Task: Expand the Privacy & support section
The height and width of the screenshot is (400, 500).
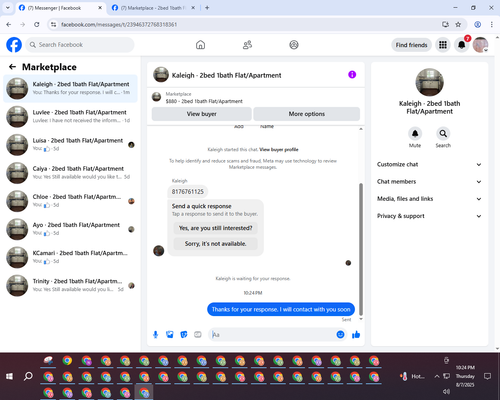Action: 429,216
